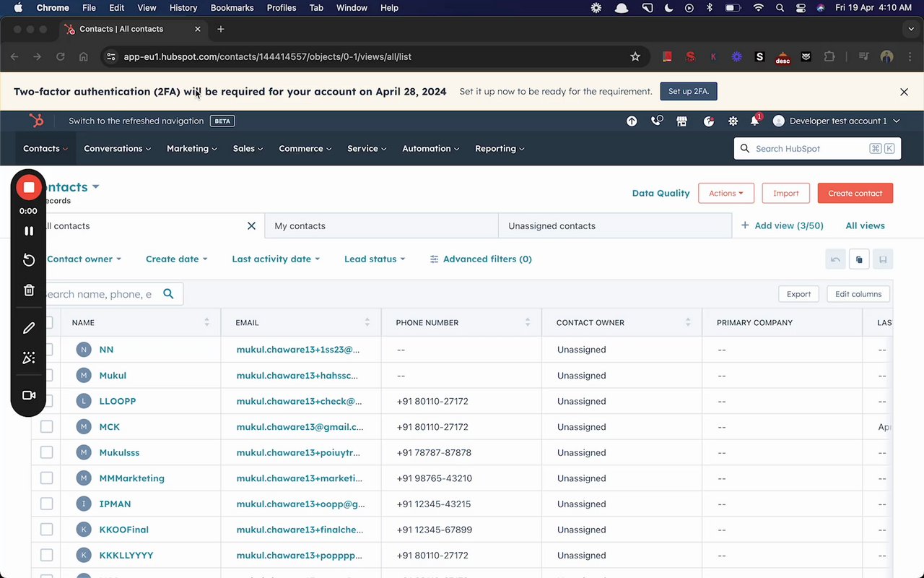Click inside the Search HubSpot field
The image size is (924, 578).
pyautogui.click(x=816, y=149)
